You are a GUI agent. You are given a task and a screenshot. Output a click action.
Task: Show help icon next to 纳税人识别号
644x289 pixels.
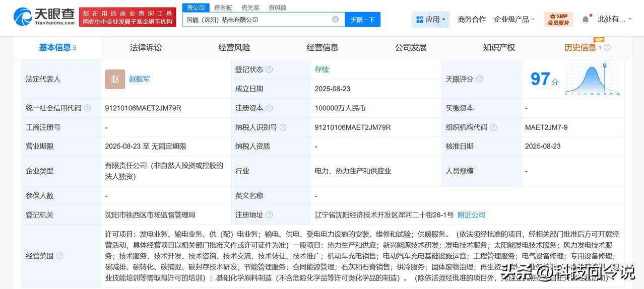pyautogui.click(x=283, y=127)
